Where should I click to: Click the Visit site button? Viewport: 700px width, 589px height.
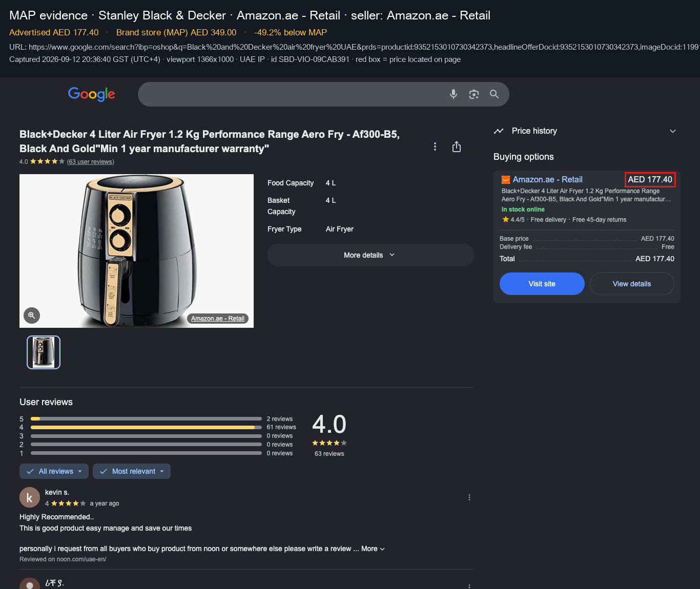[542, 284]
